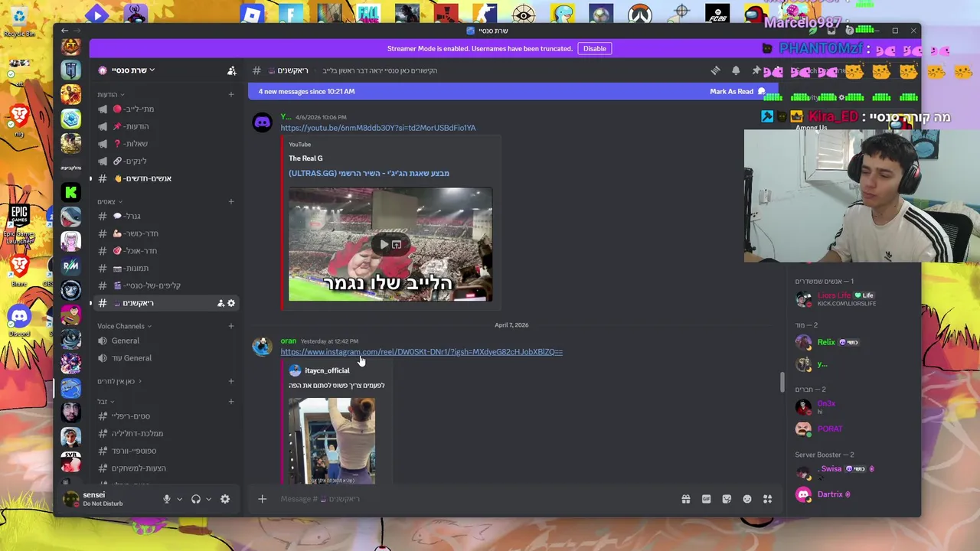
Task: Mark As Read the new messages
Action: click(x=737, y=91)
